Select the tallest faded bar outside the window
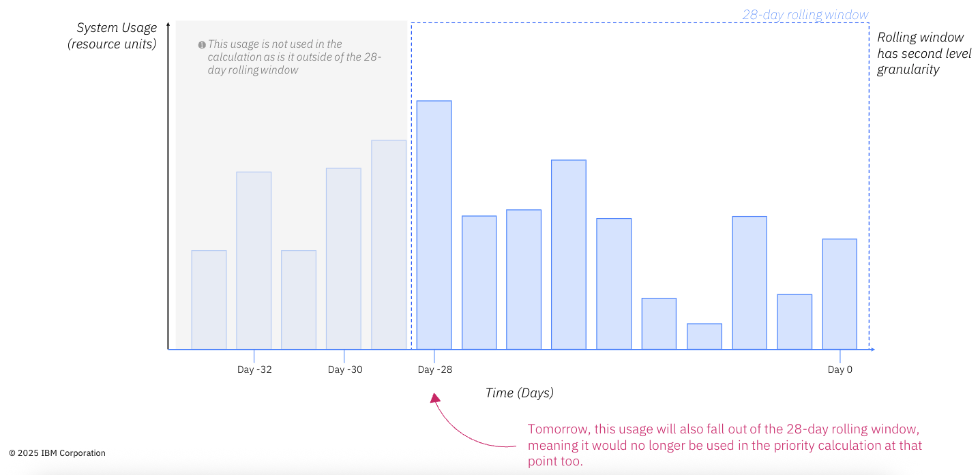The height and width of the screenshot is (475, 980). [389, 245]
